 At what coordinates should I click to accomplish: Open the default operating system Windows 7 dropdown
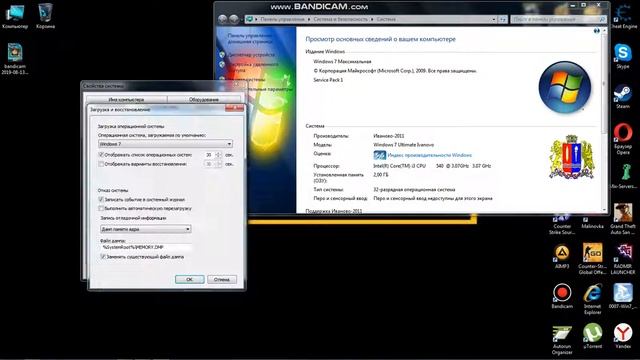(x=165, y=144)
